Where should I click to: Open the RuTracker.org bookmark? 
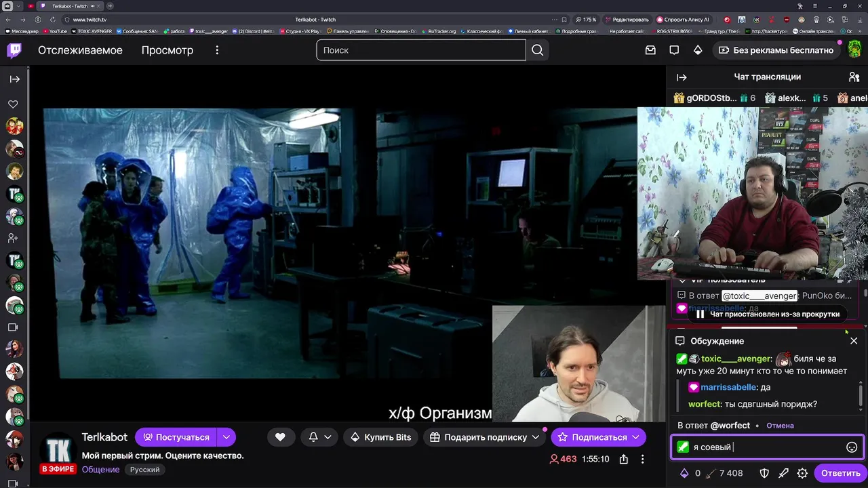tap(440, 31)
